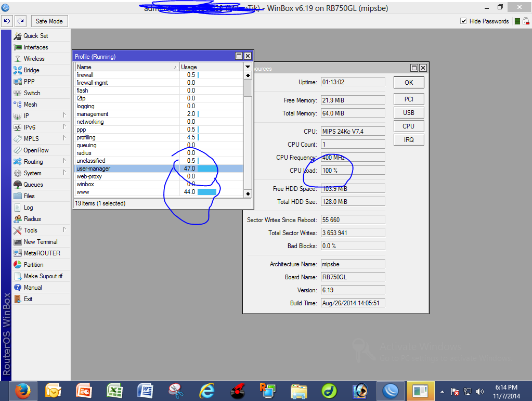This screenshot has height=401, width=532.
Task: Open Excel from the taskbar
Action: pyautogui.click(x=114, y=391)
